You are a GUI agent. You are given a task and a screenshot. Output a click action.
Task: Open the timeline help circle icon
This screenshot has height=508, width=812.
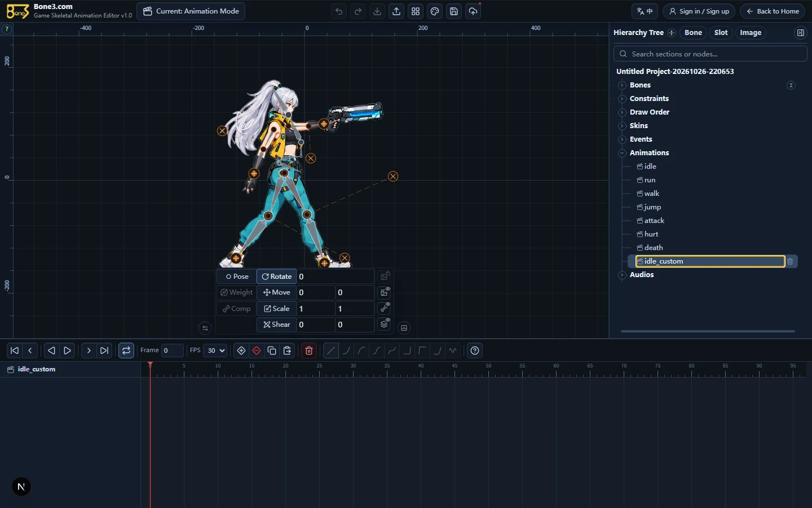pos(475,351)
